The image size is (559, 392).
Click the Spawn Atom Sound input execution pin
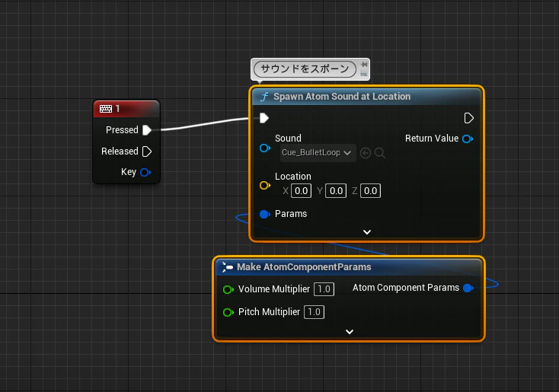click(264, 118)
